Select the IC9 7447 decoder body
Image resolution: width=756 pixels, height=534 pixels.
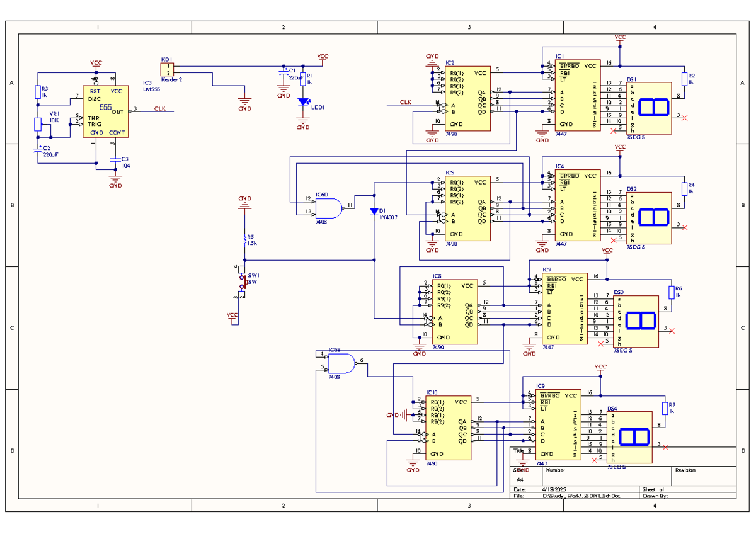(x=559, y=425)
